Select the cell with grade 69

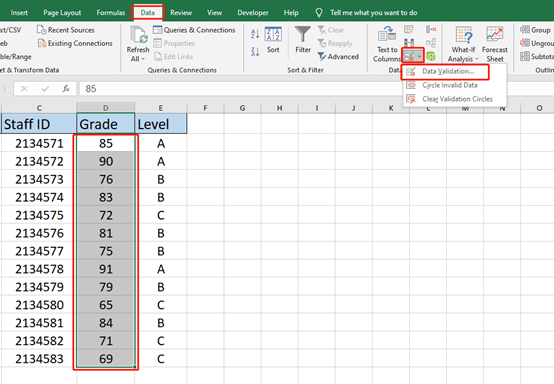[x=106, y=359]
